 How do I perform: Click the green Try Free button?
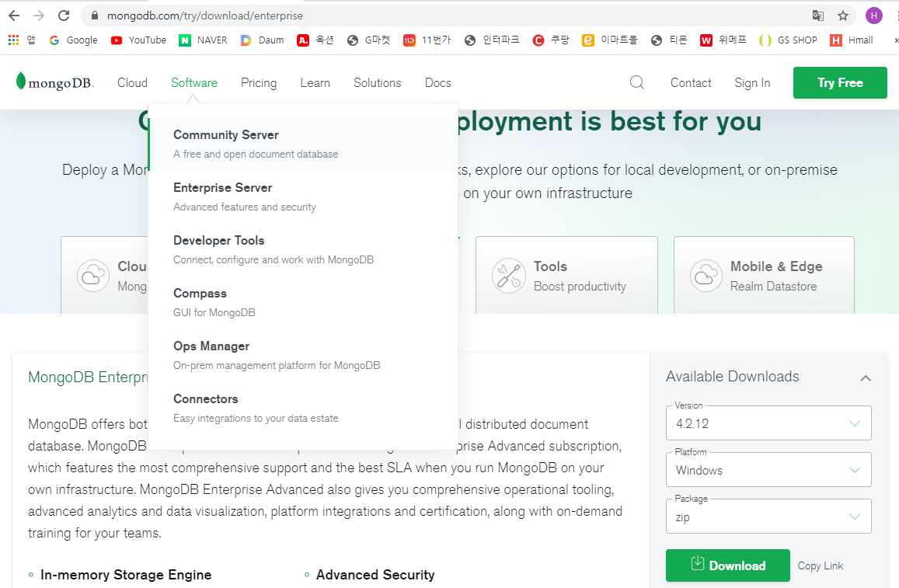coord(840,82)
